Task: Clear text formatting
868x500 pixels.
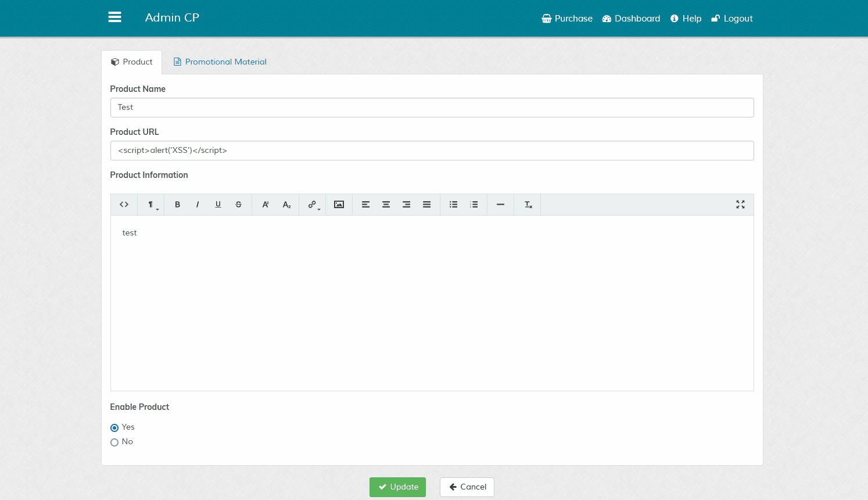Action: coord(528,205)
